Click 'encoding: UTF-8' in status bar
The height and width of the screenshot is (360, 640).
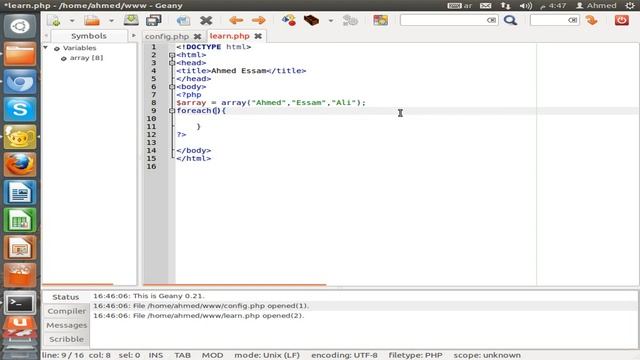pos(344,355)
